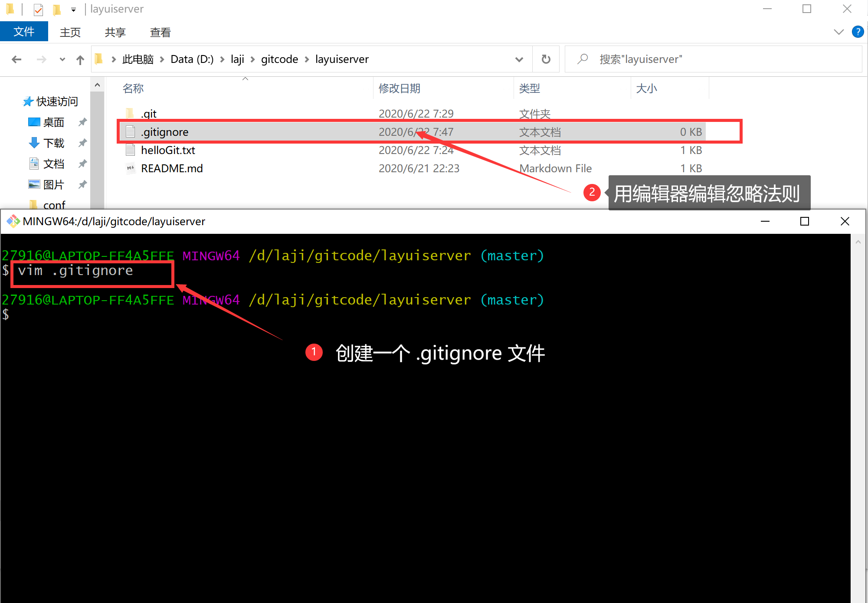Go up one folder level arrow
Viewport: 868px width, 603px height.
80,59
